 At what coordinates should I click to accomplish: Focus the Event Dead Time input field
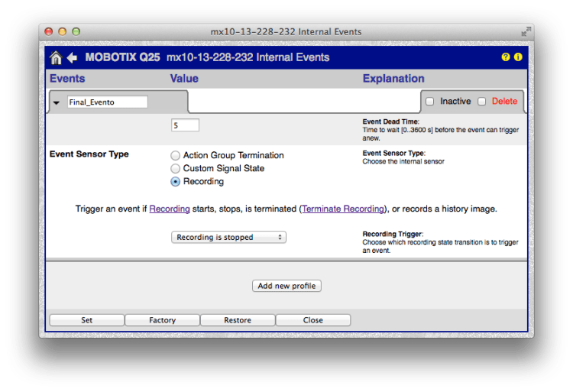(185, 125)
